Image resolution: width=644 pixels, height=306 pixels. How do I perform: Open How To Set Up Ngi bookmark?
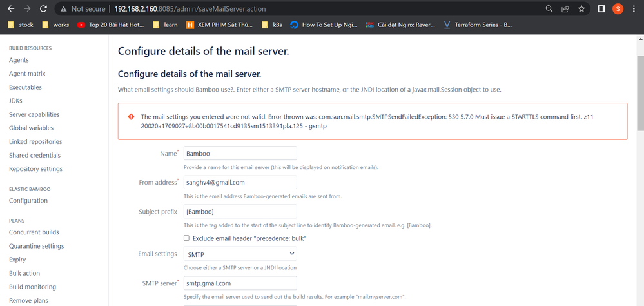[x=324, y=25]
